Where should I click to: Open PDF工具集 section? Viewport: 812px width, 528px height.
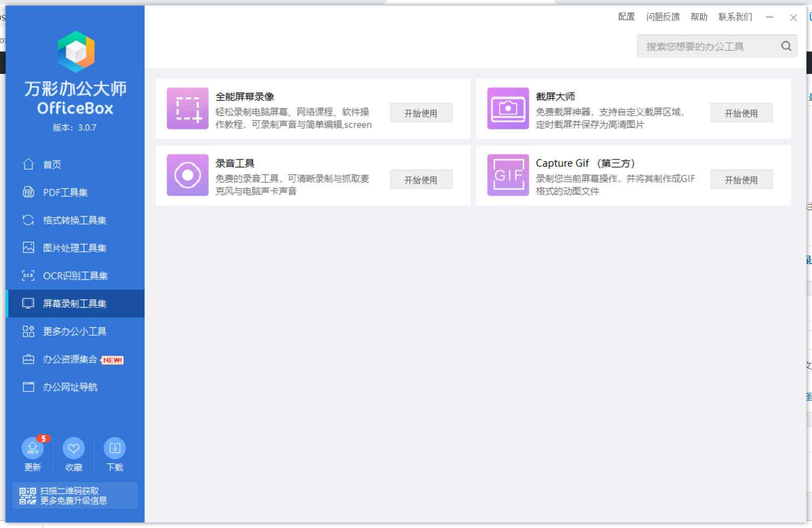75,192
